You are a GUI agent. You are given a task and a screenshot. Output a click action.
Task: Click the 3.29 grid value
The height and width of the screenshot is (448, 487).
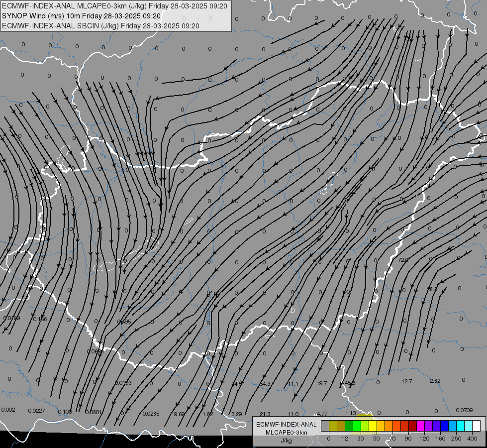237,414
